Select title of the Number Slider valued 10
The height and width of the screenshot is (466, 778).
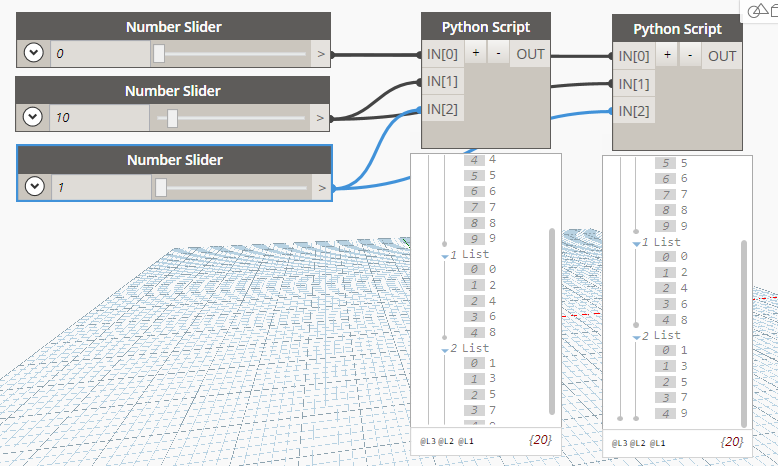[x=173, y=91]
